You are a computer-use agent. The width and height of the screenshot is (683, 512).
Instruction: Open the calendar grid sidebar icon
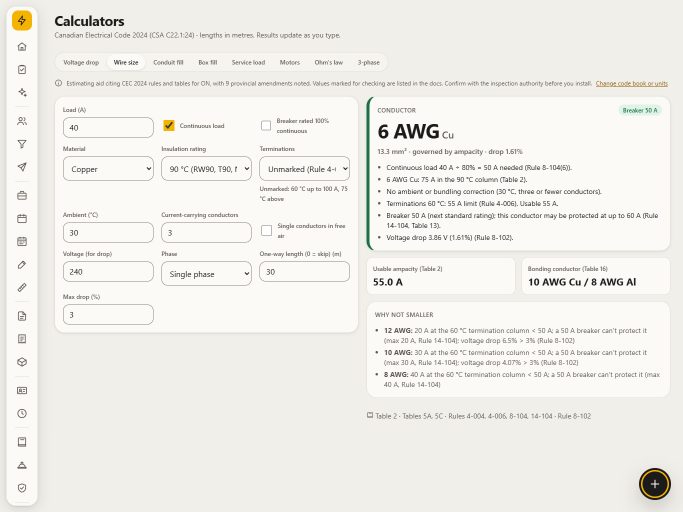pos(22,241)
